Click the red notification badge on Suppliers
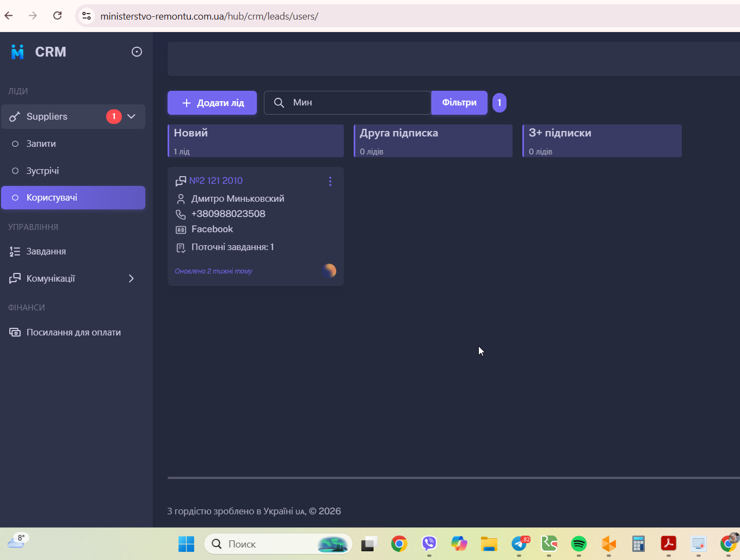The width and height of the screenshot is (740, 560). point(114,116)
